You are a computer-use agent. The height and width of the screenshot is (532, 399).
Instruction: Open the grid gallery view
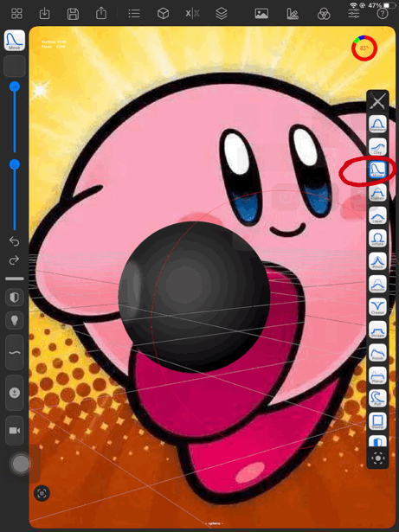coord(16,14)
